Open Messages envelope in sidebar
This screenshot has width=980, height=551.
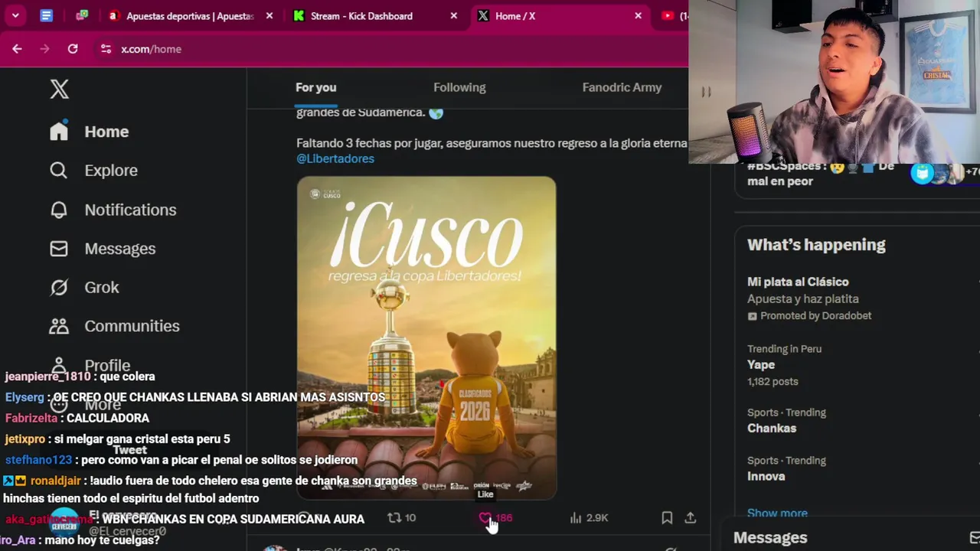[59, 249]
